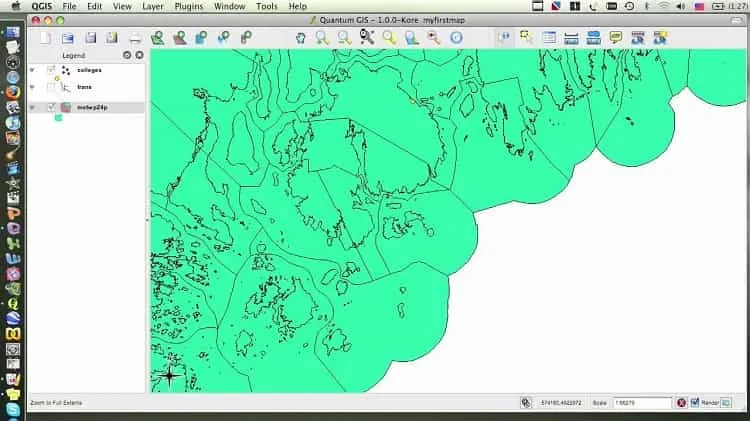Click the status bar icon right of Render
The width and height of the screenshot is (750, 421).
click(x=726, y=403)
